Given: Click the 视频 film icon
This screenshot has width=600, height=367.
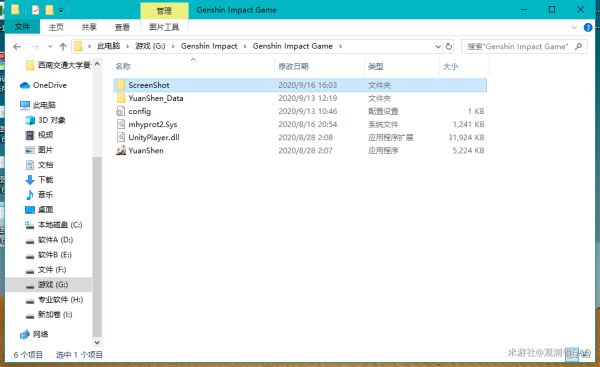Looking at the screenshot, I should click(30, 135).
